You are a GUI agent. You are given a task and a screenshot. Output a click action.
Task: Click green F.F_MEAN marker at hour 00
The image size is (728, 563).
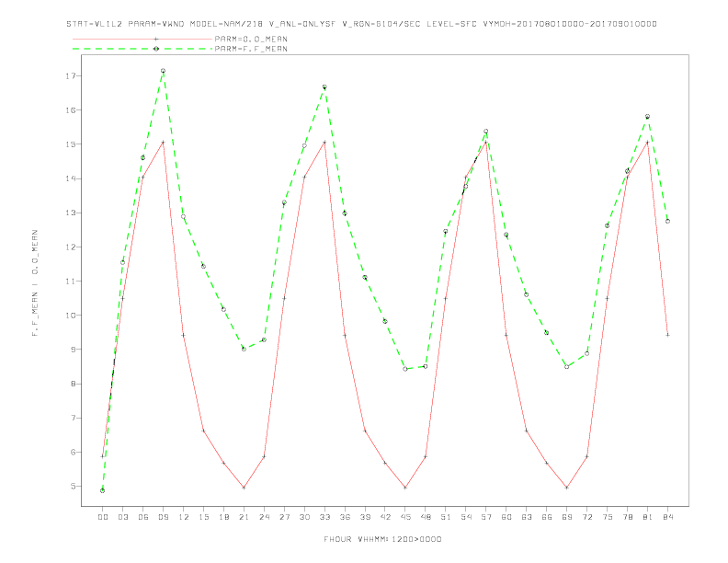(103, 490)
